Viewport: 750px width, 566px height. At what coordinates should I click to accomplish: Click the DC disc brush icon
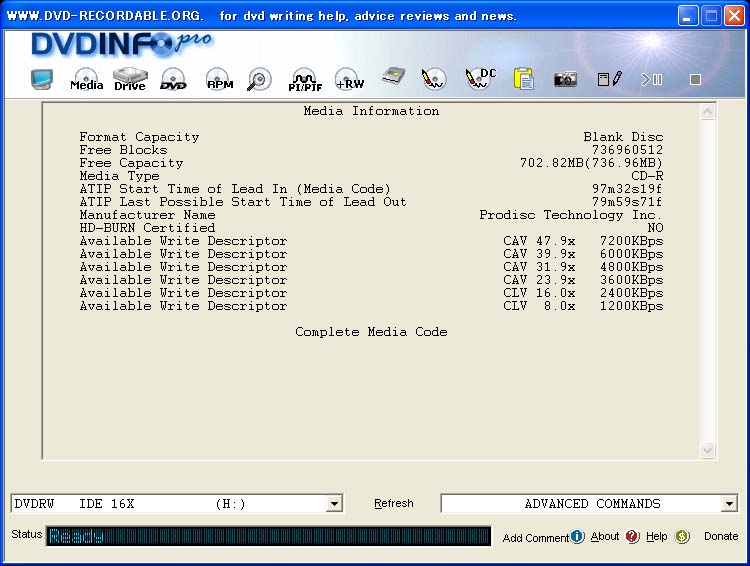pyautogui.click(x=480, y=79)
